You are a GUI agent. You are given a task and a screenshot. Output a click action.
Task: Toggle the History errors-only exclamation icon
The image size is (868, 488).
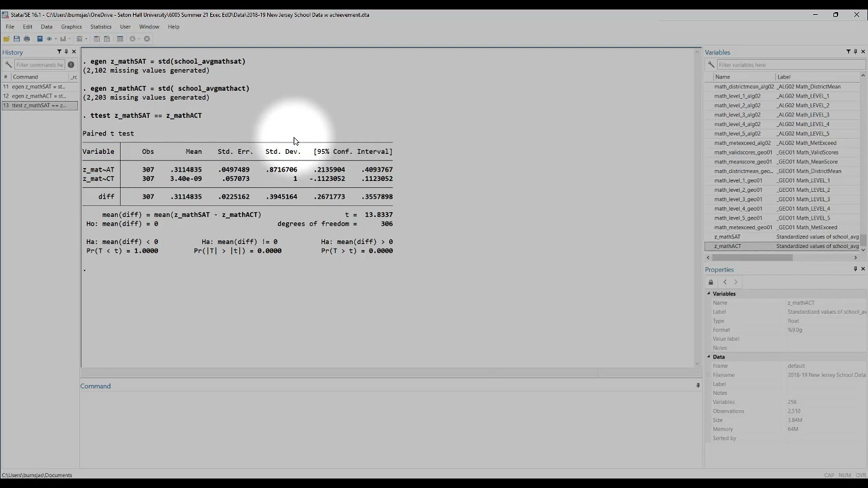coord(71,65)
